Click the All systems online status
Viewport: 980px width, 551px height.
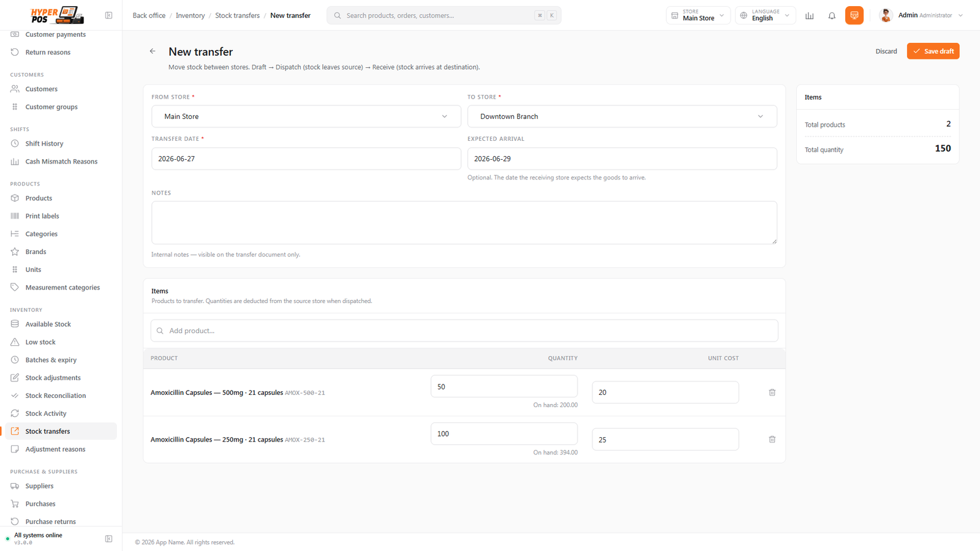[x=38, y=535]
